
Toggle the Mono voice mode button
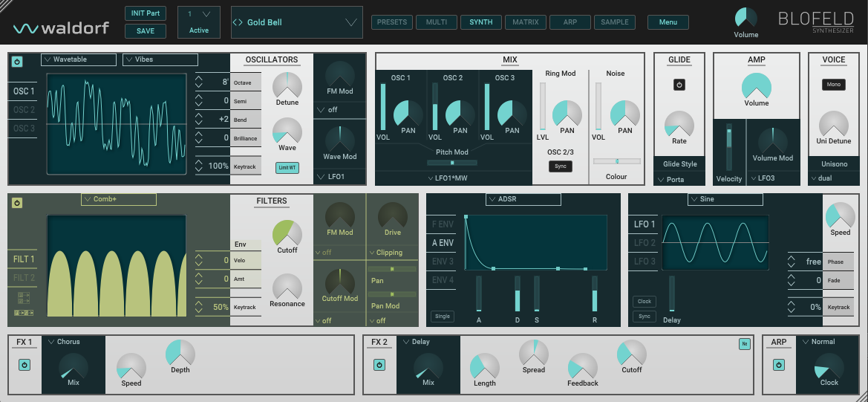point(833,85)
